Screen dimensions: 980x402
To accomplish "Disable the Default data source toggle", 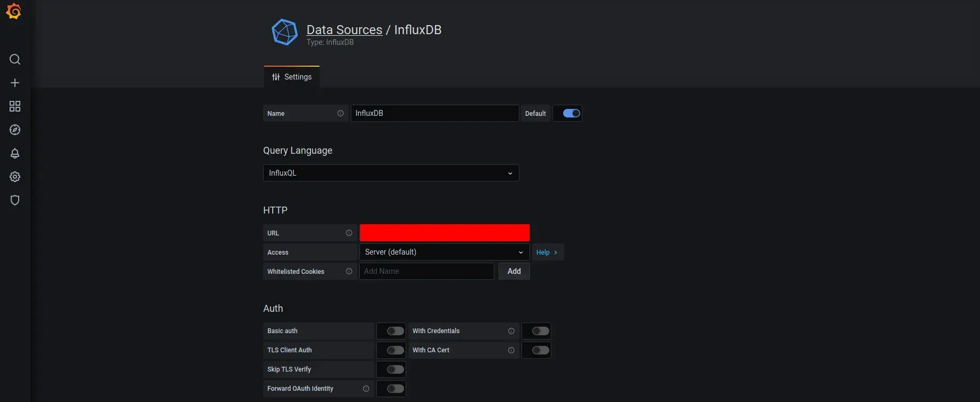I will pos(571,113).
